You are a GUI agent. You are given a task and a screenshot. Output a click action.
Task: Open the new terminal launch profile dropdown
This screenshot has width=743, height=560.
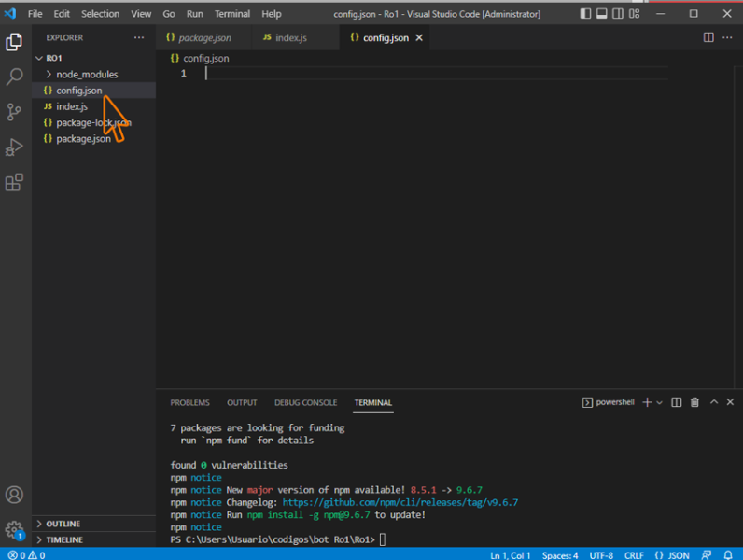660,402
